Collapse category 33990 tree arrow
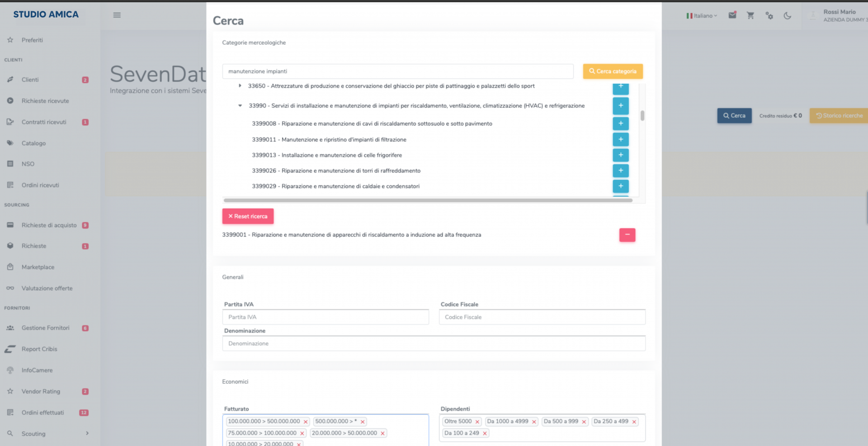Viewport: 868px width, 446px height. click(x=240, y=106)
